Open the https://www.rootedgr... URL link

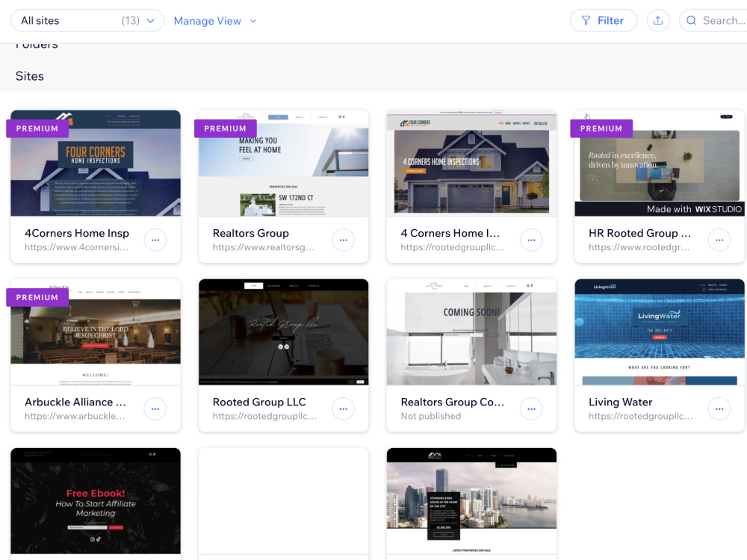pyautogui.click(x=639, y=247)
